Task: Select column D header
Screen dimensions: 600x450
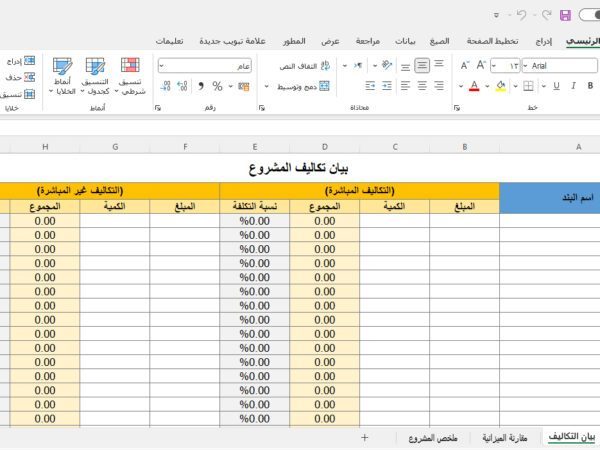Action: pos(324,147)
